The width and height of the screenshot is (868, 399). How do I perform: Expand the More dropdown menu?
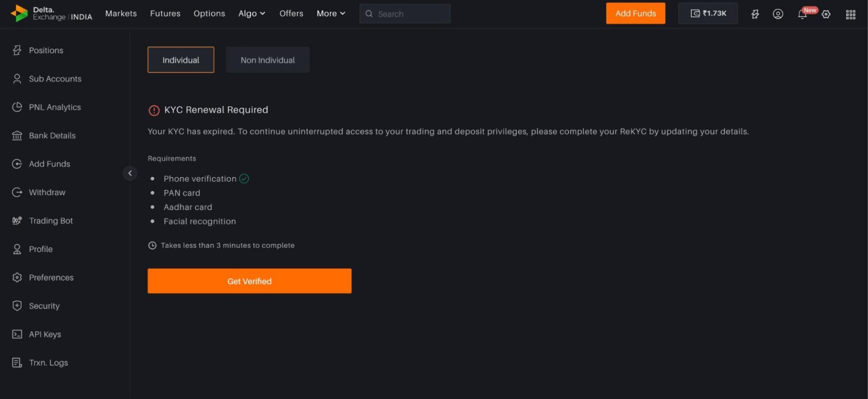click(x=330, y=14)
